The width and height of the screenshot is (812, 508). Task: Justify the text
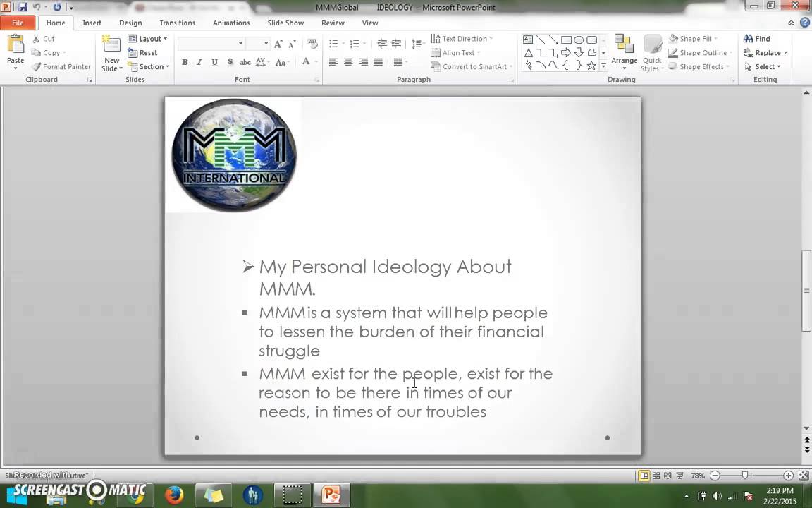pos(379,62)
